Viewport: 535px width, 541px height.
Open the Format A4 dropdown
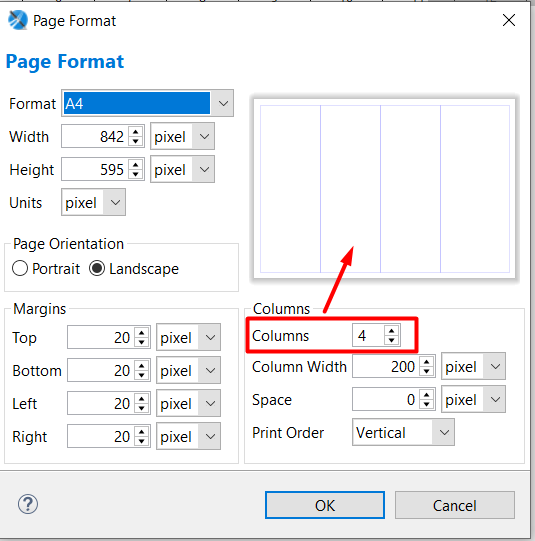pos(223,103)
